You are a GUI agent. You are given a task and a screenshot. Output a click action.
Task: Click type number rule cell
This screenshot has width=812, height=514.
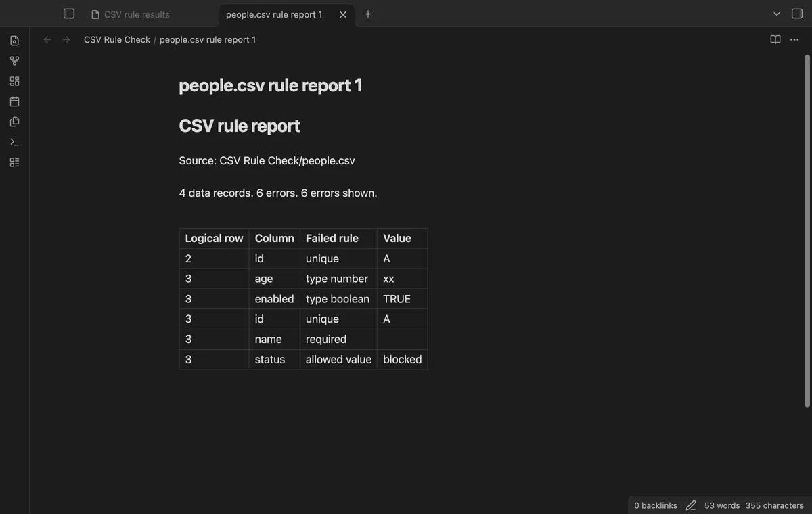tap(338, 279)
